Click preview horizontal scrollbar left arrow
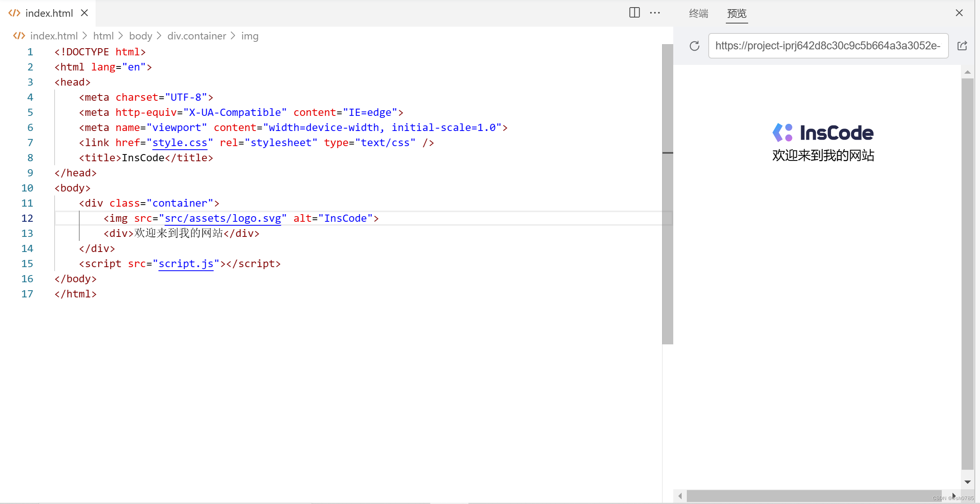The height and width of the screenshot is (504, 980). pyautogui.click(x=680, y=496)
